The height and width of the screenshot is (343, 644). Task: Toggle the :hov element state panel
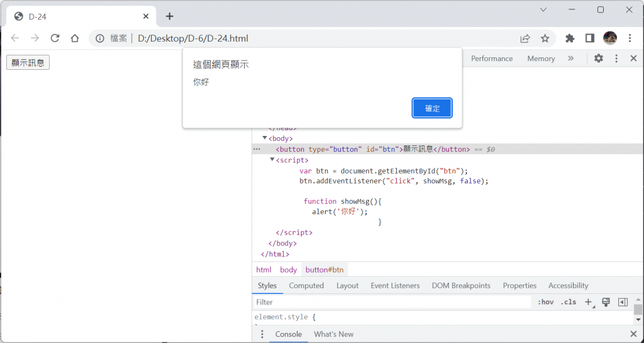click(545, 302)
